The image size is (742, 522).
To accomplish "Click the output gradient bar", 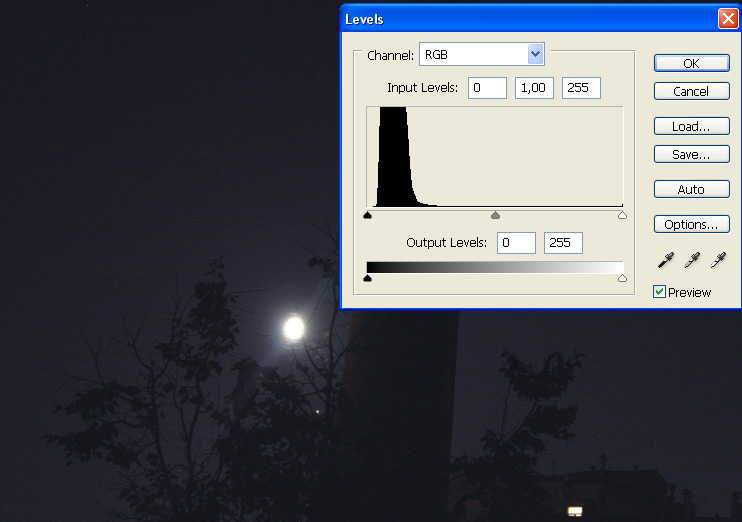I will [x=495, y=267].
